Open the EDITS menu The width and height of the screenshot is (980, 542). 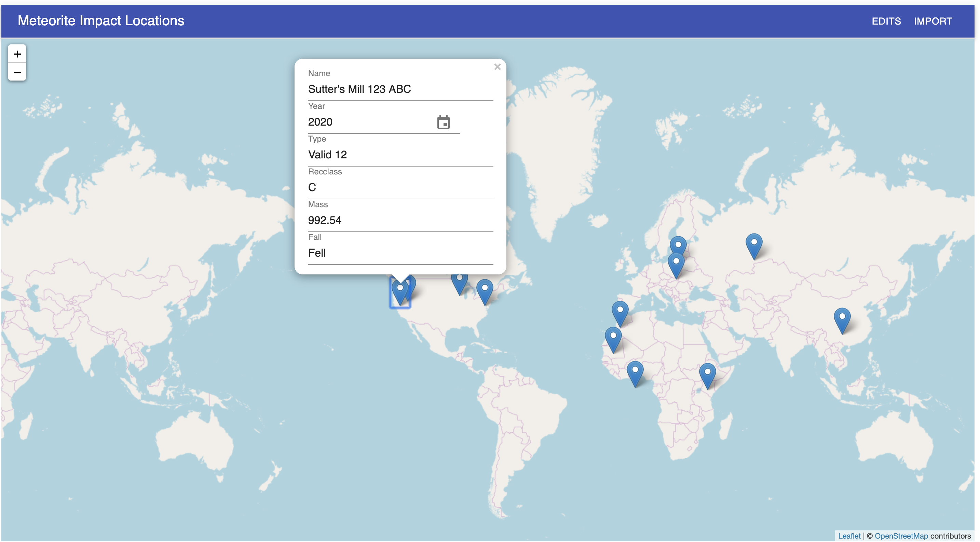pyautogui.click(x=886, y=21)
